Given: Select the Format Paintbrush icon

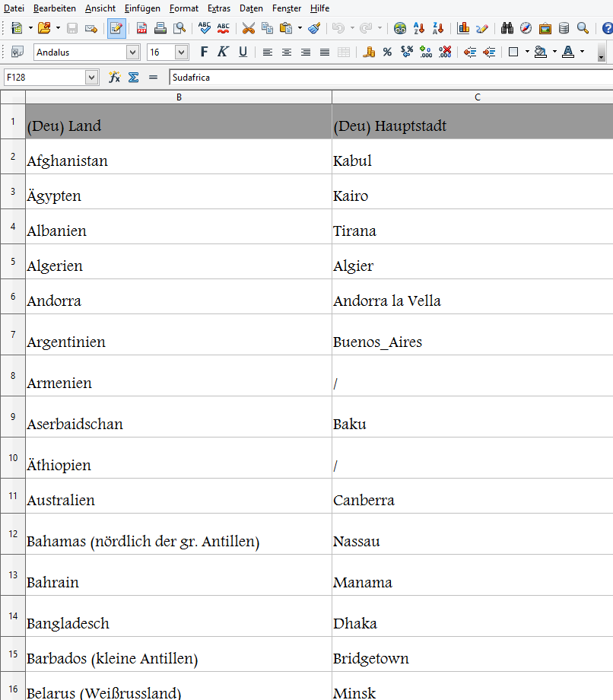Looking at the screenshot, I should [315, 28].
